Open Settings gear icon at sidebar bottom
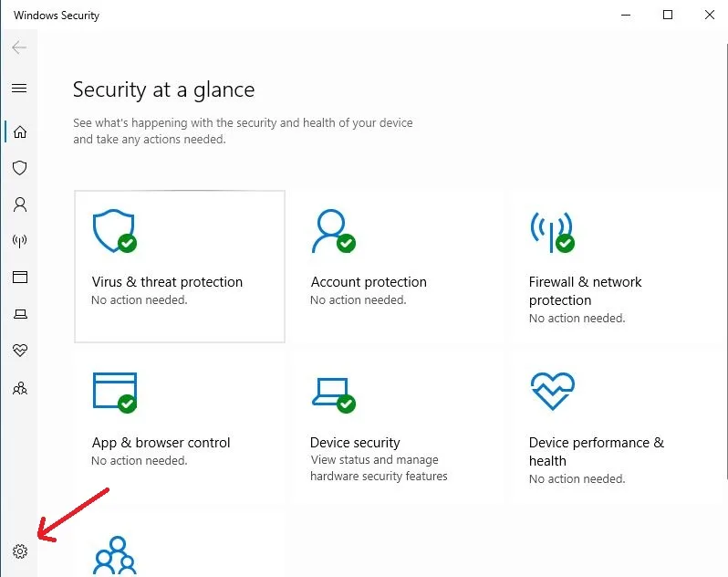 click(x=20, y=551)
